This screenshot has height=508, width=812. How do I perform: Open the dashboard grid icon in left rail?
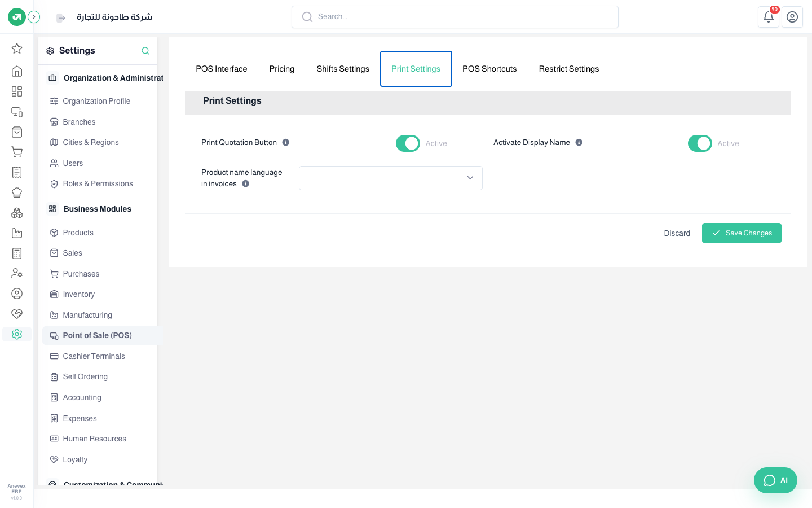17,91
